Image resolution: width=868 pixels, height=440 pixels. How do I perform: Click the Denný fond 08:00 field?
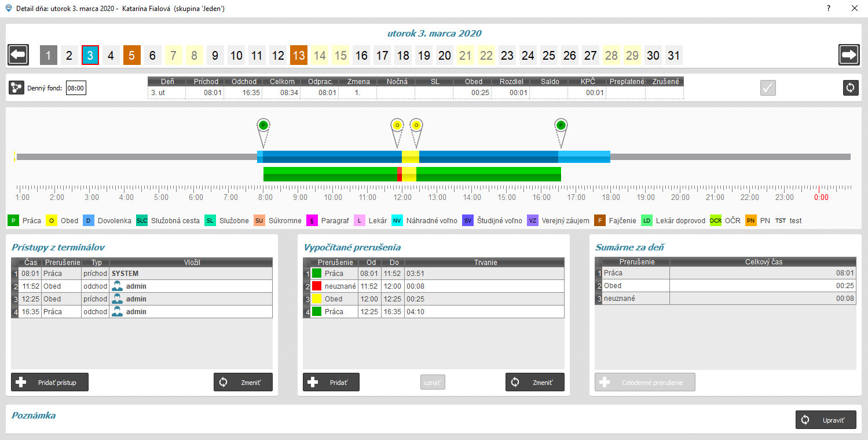(x=76, y=88)
